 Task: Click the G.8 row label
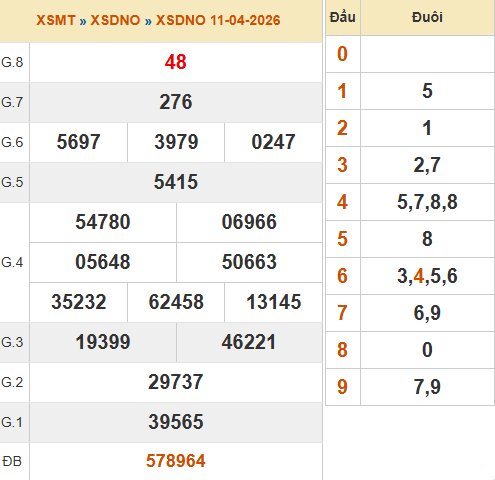coord(12,62)
